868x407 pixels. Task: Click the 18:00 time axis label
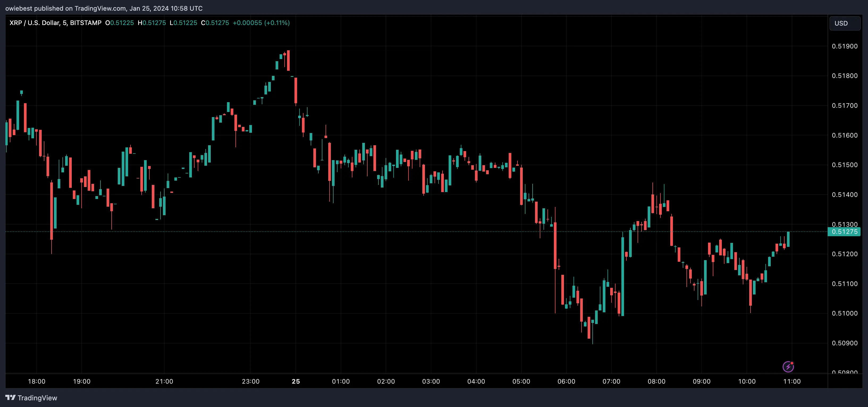pos(36,381)
